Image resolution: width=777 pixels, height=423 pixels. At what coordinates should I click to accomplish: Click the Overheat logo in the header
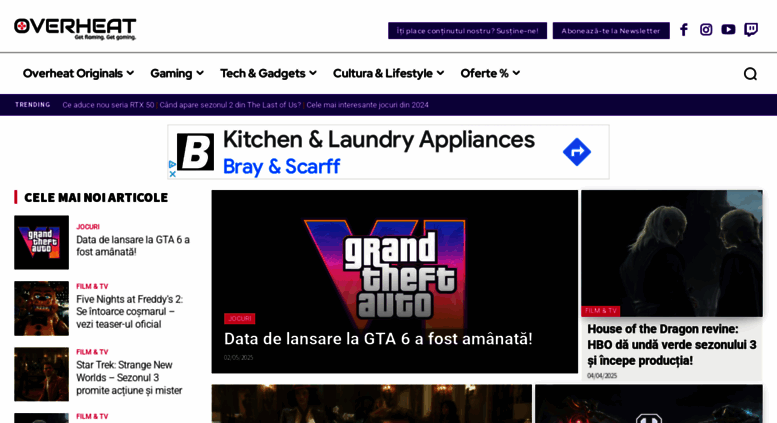click(75, 29)
